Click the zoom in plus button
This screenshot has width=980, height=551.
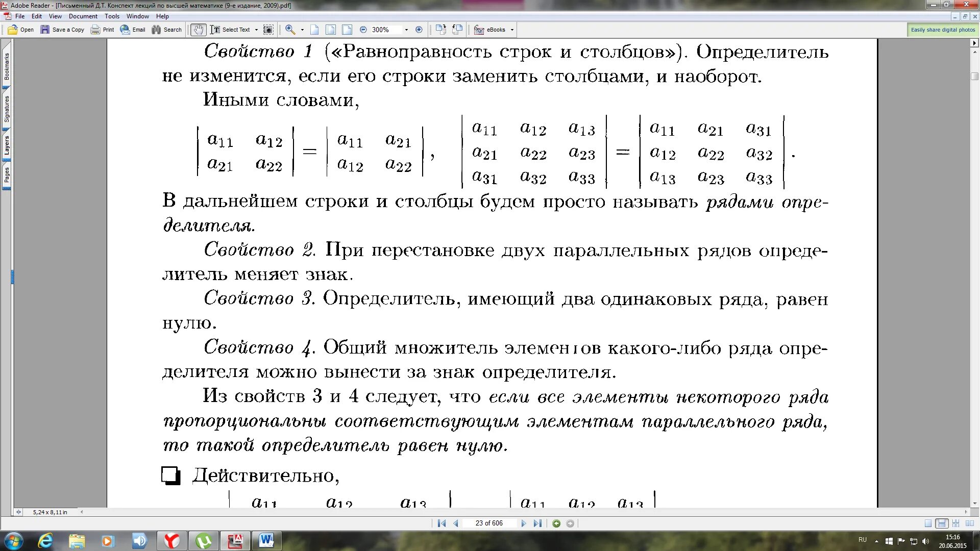(x=419, y=30)
